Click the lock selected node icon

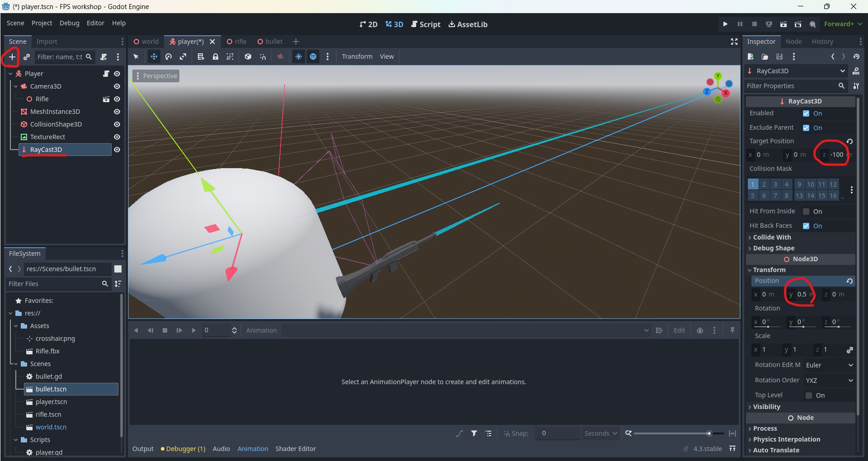tap(216, 56)
